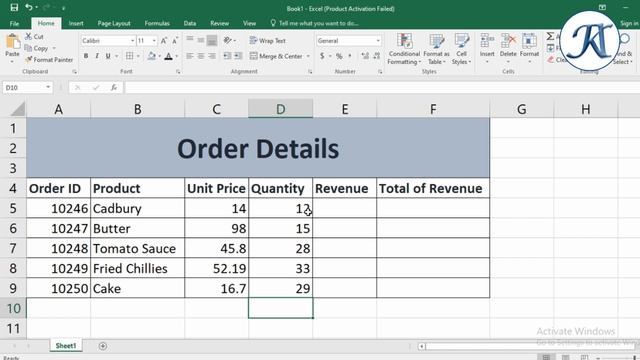Switch to the Page Layout tab
The height and width of the screenshot is (360, 640).
[114, 23]
